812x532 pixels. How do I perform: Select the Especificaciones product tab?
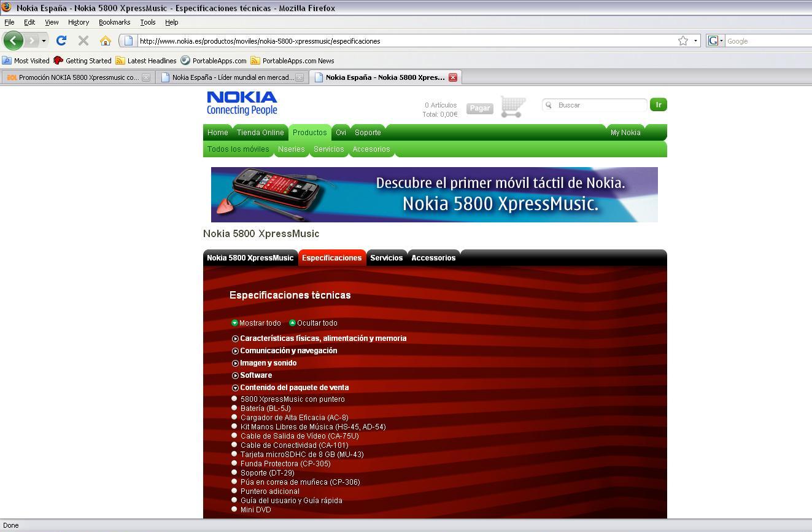coord(331,258)
